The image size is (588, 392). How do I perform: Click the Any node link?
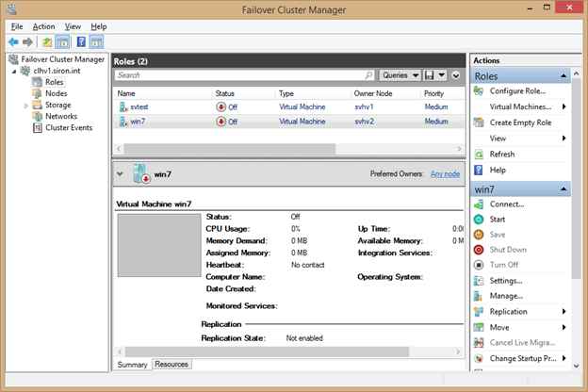pos(445,173)
